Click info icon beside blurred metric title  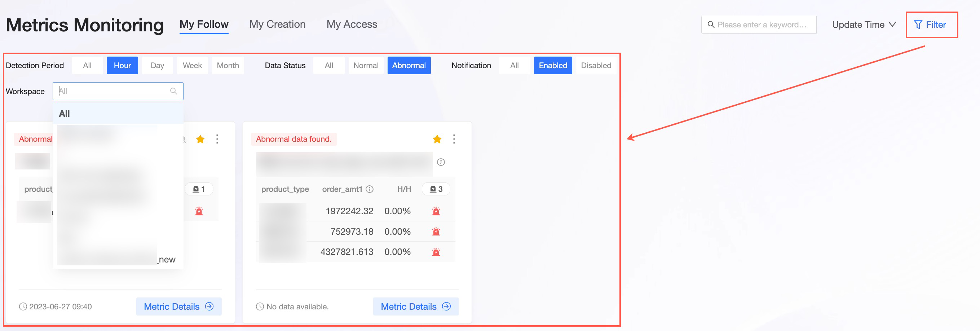click(x=441, y=163)
